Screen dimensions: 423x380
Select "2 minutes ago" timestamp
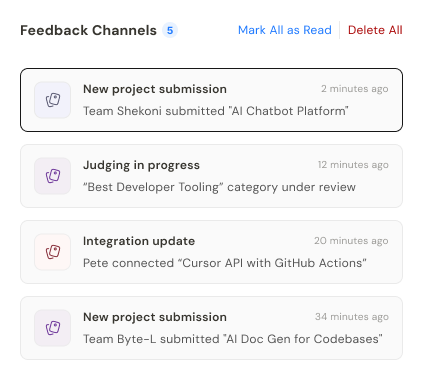click(x=355, y=89)
